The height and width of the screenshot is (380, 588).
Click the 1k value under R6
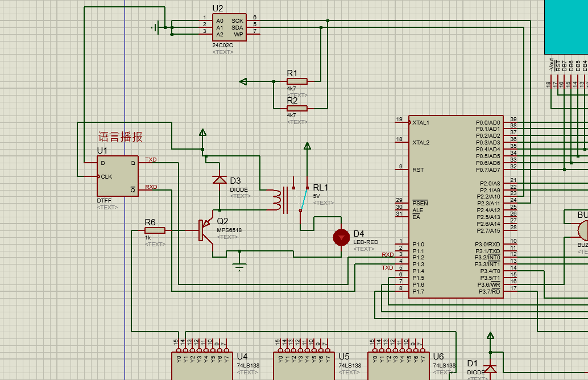coord(148,237)
